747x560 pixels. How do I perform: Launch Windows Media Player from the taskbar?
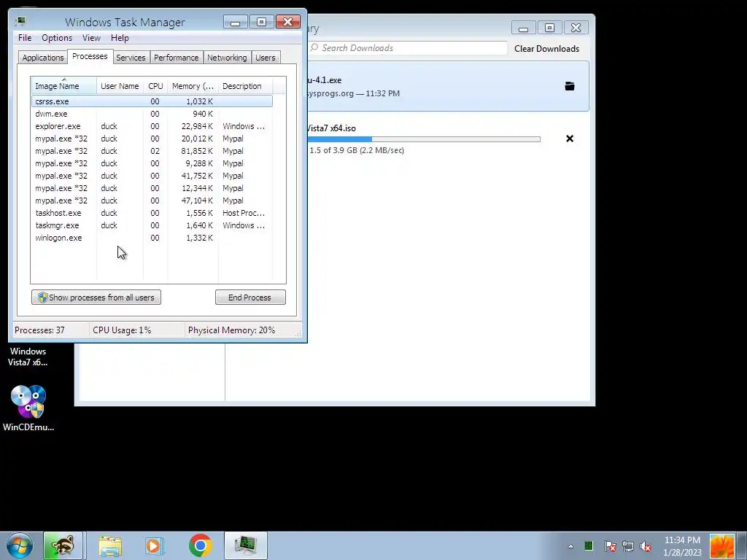(155, 545)
